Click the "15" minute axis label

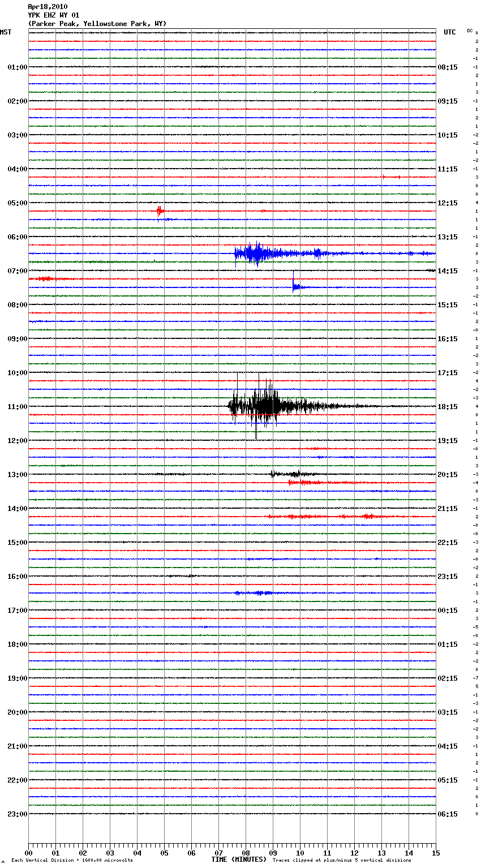(436, 853)
